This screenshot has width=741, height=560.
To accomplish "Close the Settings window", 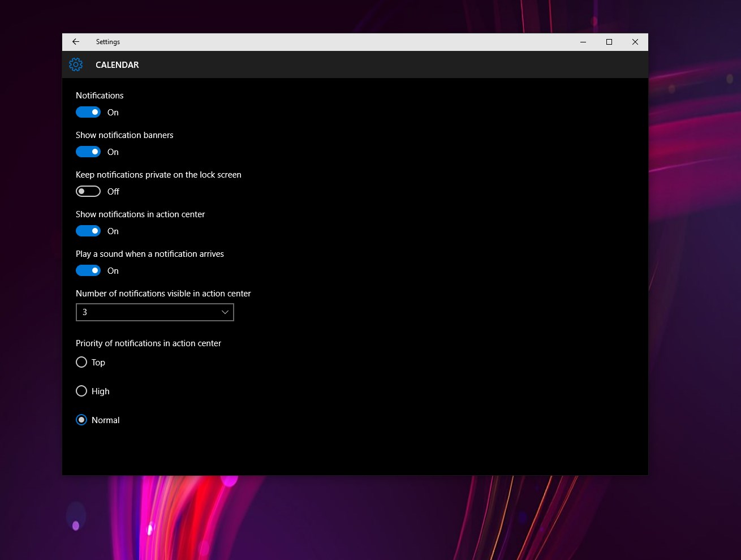I will [x=635, y=42].
